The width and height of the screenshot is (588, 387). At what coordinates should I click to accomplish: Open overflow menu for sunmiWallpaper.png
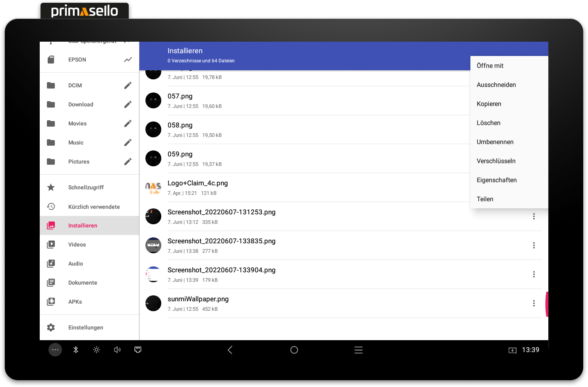(534, 303)
